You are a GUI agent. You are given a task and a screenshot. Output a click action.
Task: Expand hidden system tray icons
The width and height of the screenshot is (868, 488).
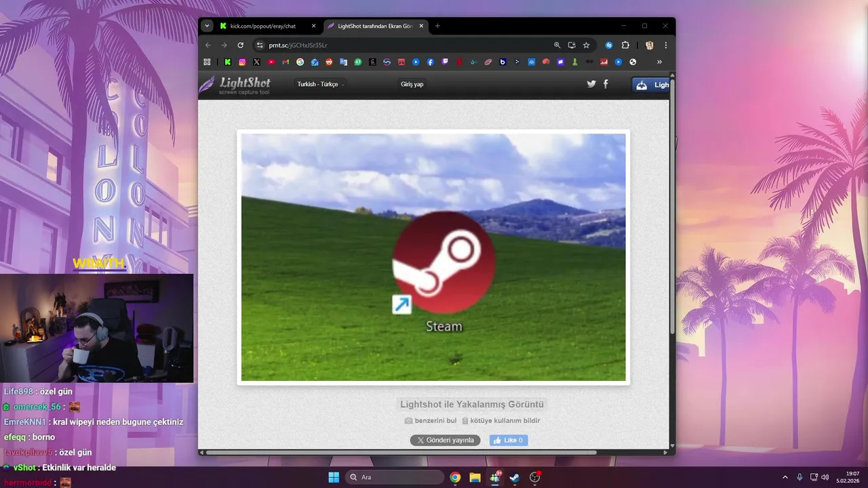(x=785, y=477)
